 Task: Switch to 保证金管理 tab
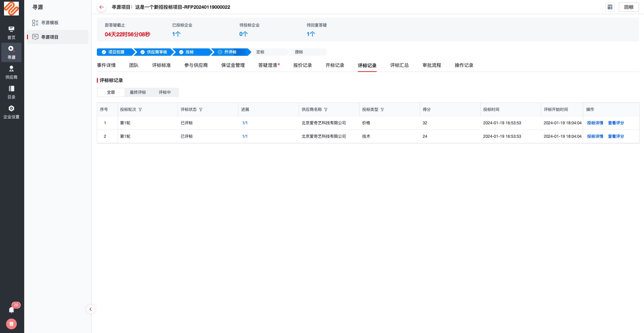[233, 65]
